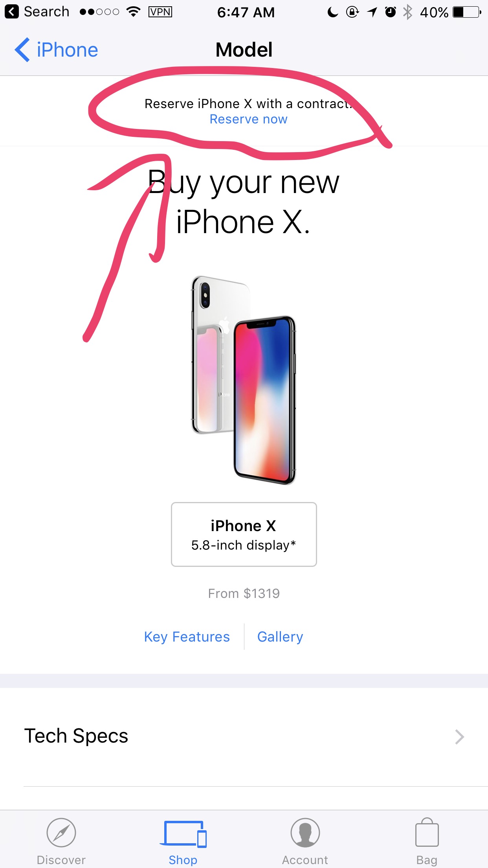Screen dimensions: 488x868
Task: Tap the Do Not Disturb moon icon
Action: point(332,12)
